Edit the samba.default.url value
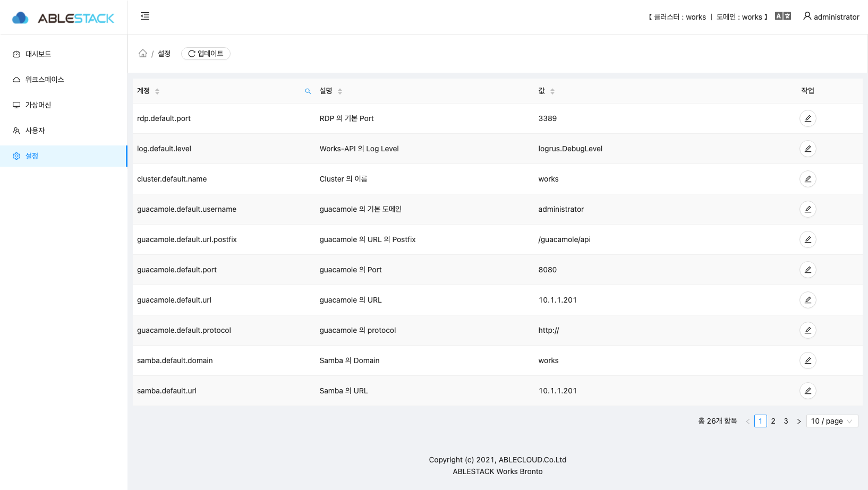 [x=808, y=391]
